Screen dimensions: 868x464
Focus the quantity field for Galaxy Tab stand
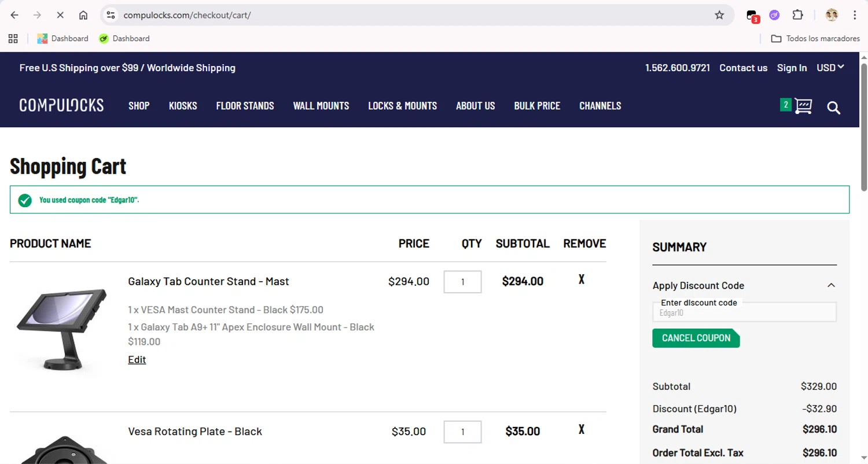(x=462, y=282)
